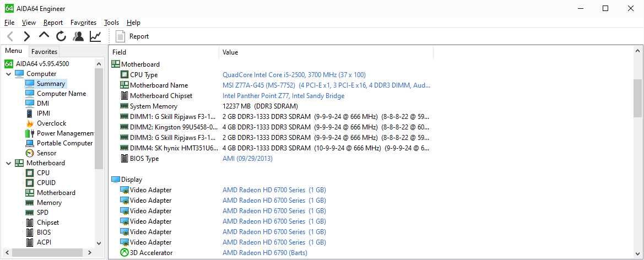The width and height of the screenshot is (644, 260).
Task: Open the File menu
Action: [9, 23]
